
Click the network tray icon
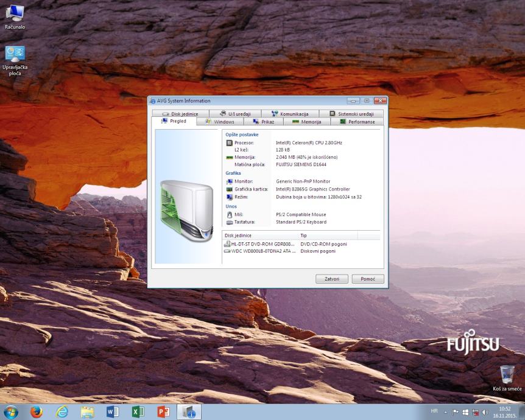[475, 412]
